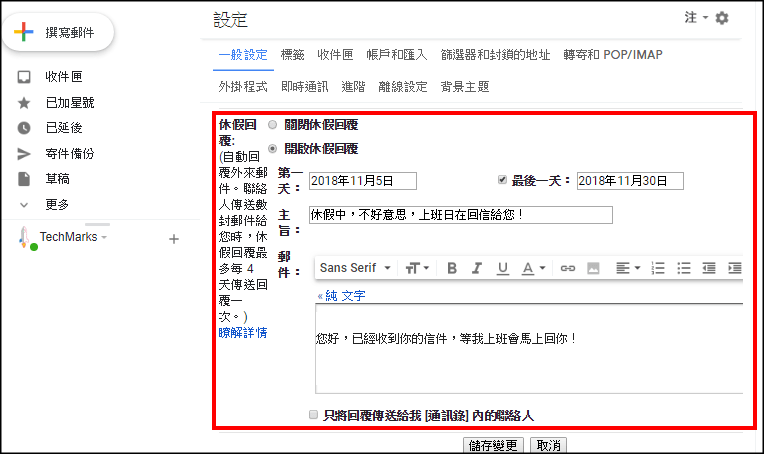This screenshot has width=764, height=454.
Task: Open the settings gear menu
Action: (722, 18)
